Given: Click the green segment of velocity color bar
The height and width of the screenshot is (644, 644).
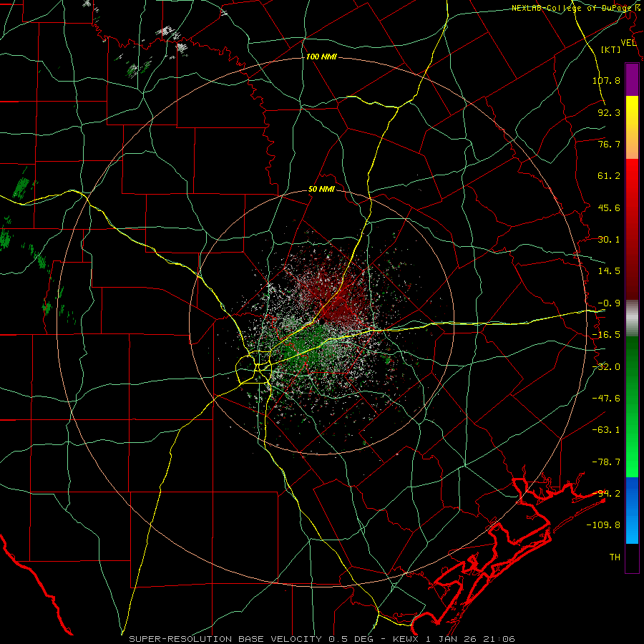Looking at the screenshot, I should [632, 406].
